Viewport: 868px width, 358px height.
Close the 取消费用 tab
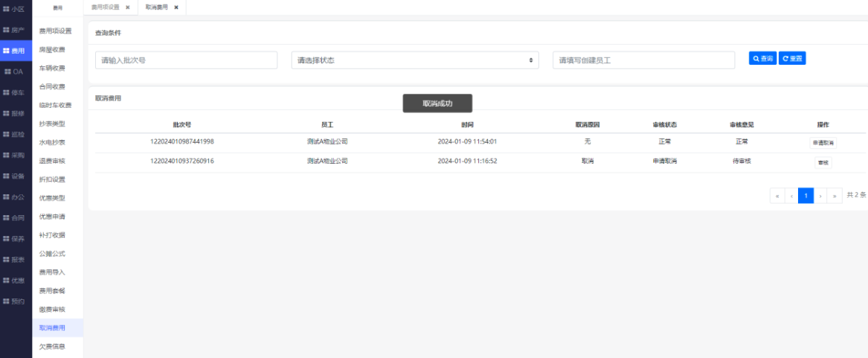click(x=176, y=7)
